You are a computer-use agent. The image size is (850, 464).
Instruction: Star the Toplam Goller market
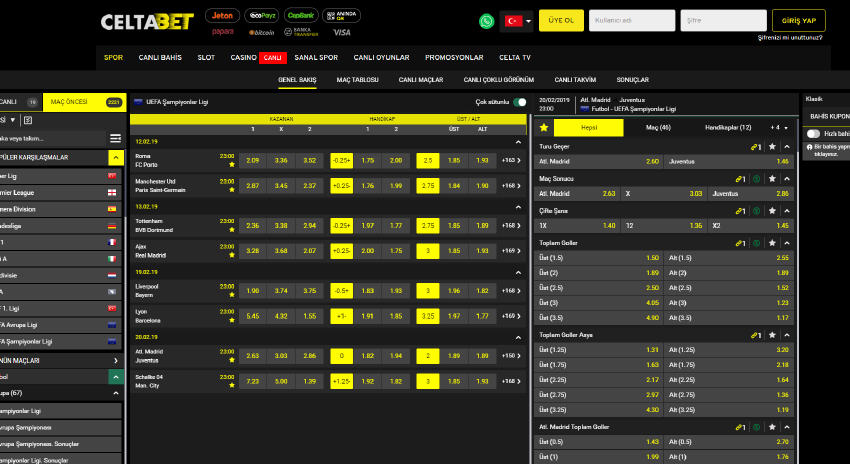click(x=772, y=243)
